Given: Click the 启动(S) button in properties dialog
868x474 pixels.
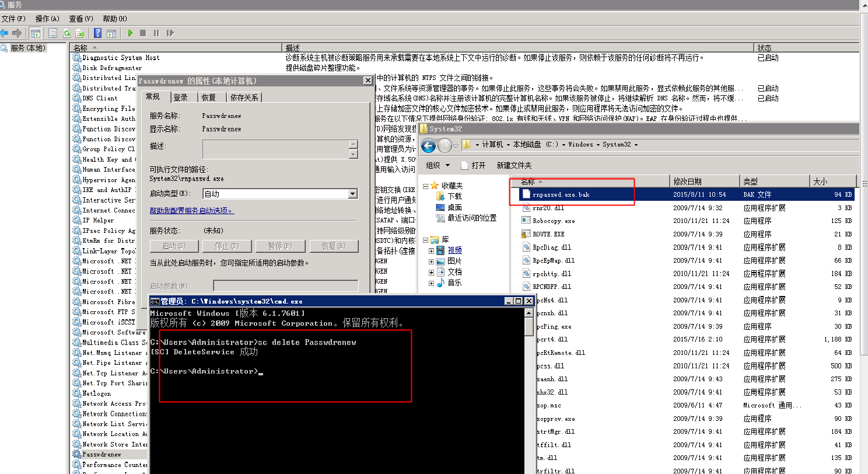Looking at the screenshot, I should 173,246.
